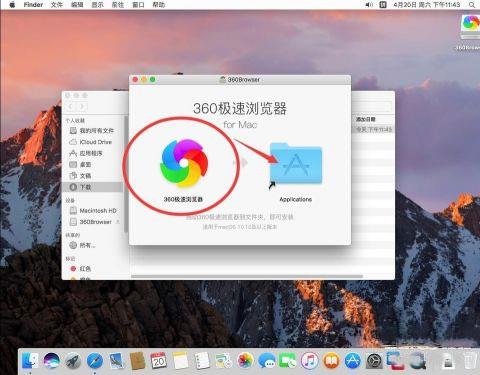Open Launchpad rocket icon in Dock
The height and width of the screenshot is (375, 480).
click(73, 361)
